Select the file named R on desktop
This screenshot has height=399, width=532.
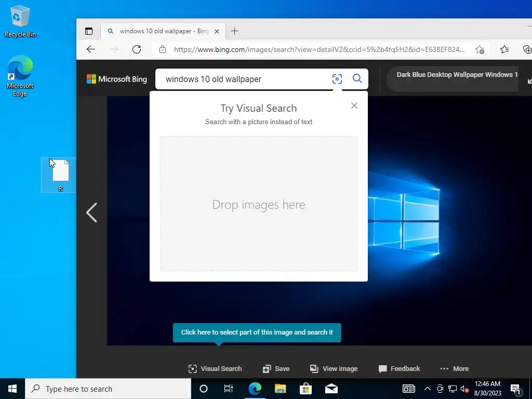coord(60,175)
